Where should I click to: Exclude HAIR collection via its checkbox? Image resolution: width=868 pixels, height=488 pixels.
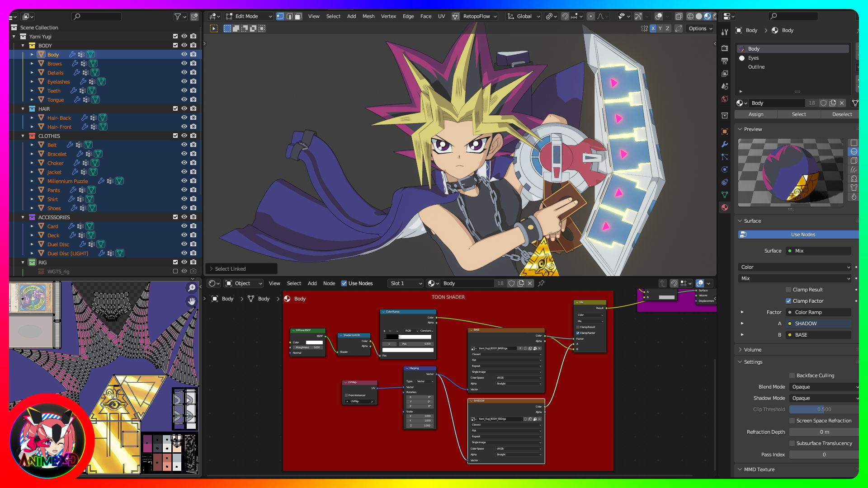click(175, 108)
